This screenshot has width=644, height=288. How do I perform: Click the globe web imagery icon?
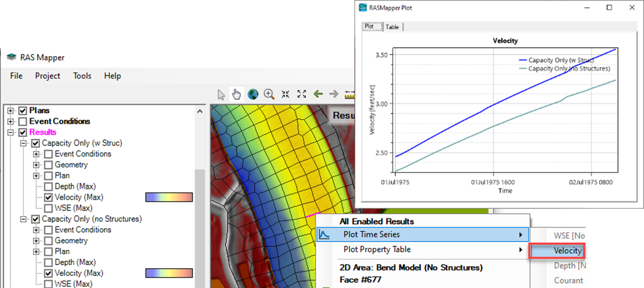click(x=253, y=95)
